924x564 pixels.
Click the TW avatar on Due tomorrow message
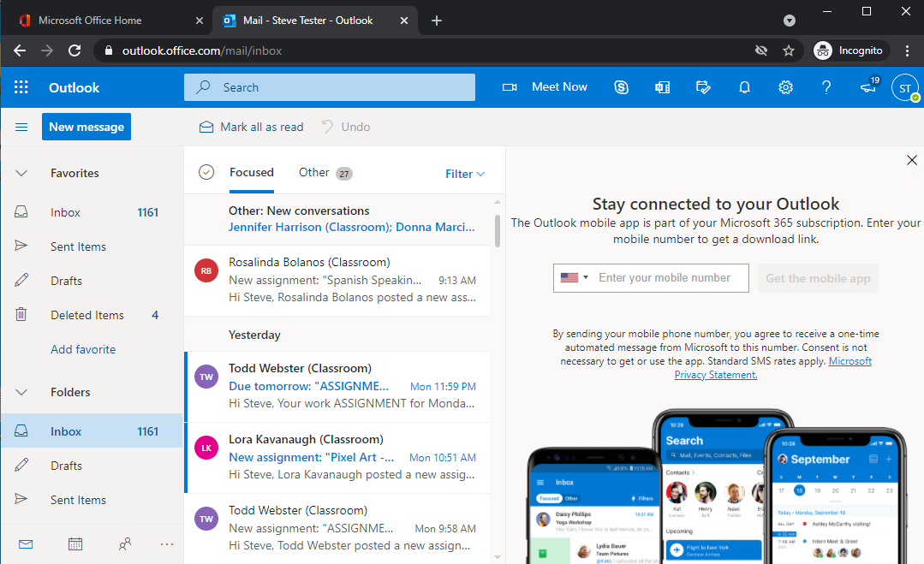(206, 377)
